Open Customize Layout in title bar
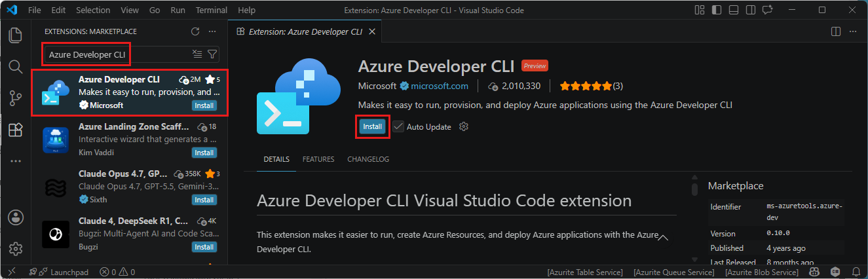The width and height of the screenshot is (868, 279). click(700, 10)
